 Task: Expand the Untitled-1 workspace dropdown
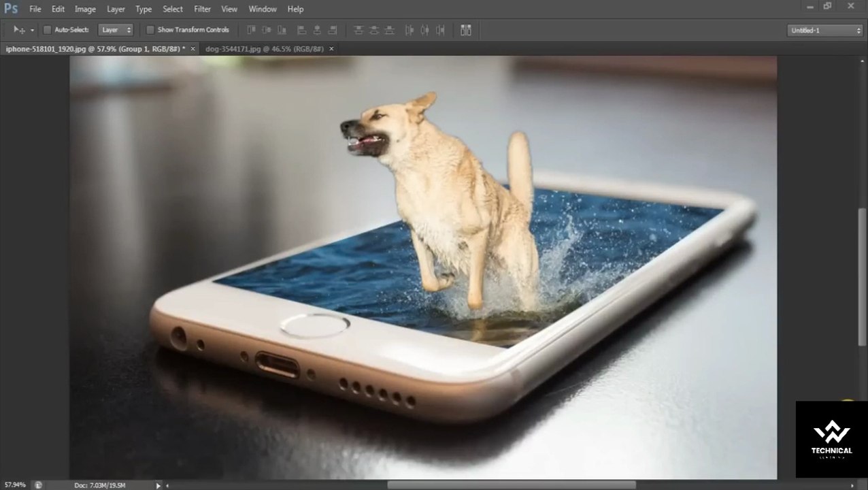[824, 30]
